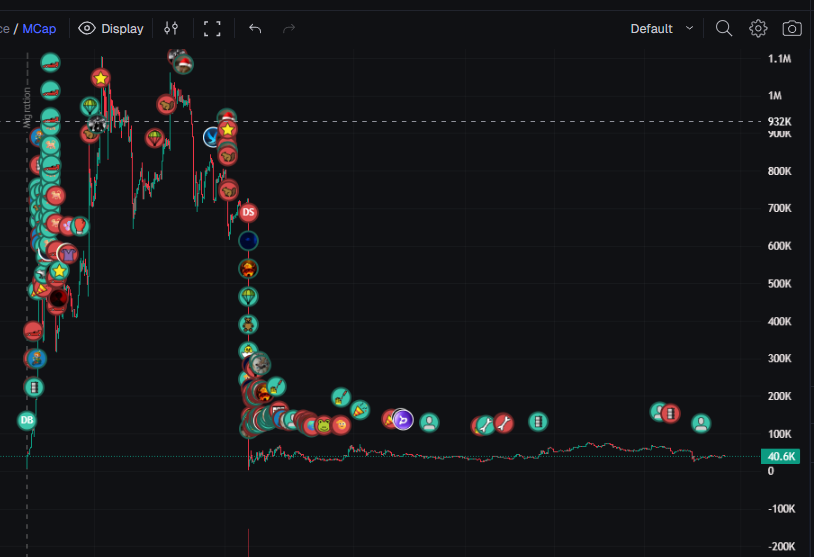Click the rightmost green person marker

pos(701,424)
